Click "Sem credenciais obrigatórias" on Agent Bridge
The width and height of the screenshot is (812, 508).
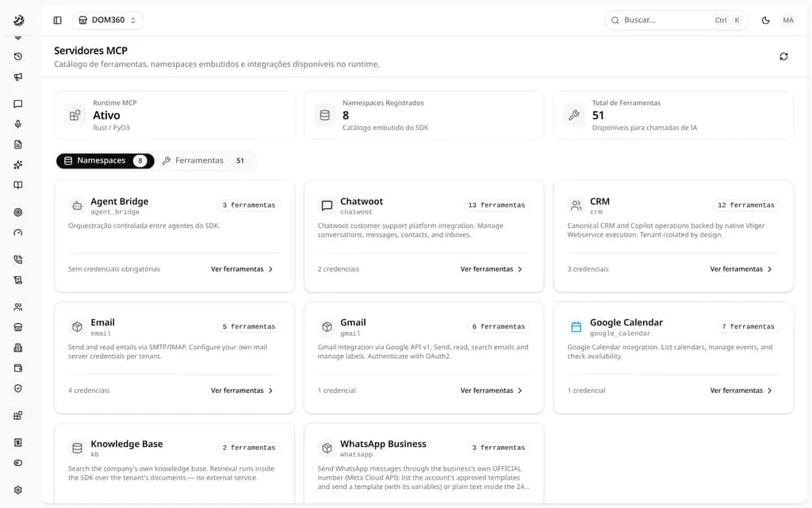tap(114, 269)
